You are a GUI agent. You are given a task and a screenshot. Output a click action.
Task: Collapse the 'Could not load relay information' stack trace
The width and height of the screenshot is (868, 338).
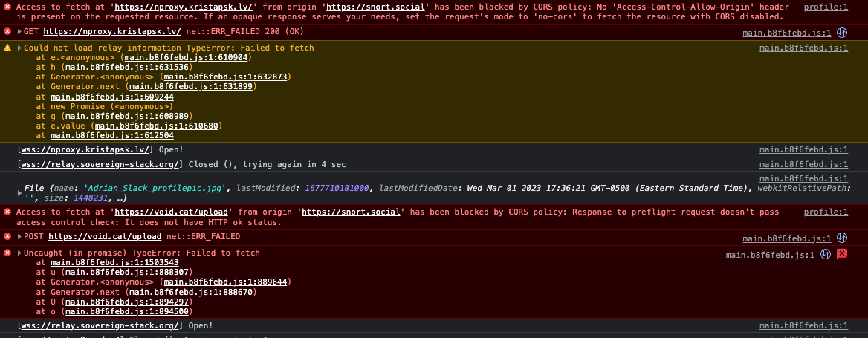tap(20, 48)
